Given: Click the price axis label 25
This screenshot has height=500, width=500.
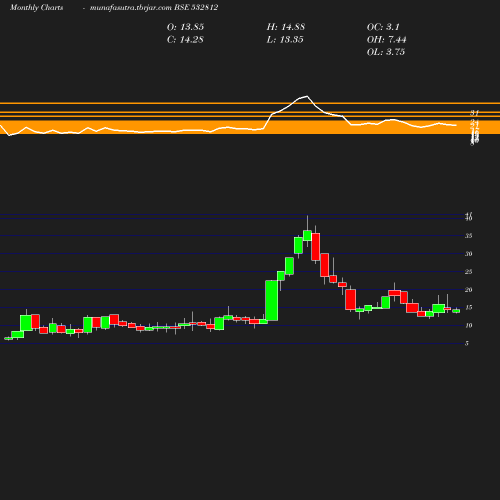Looking at the screenshot, I should pyautogui.click(x=469, y=272).
